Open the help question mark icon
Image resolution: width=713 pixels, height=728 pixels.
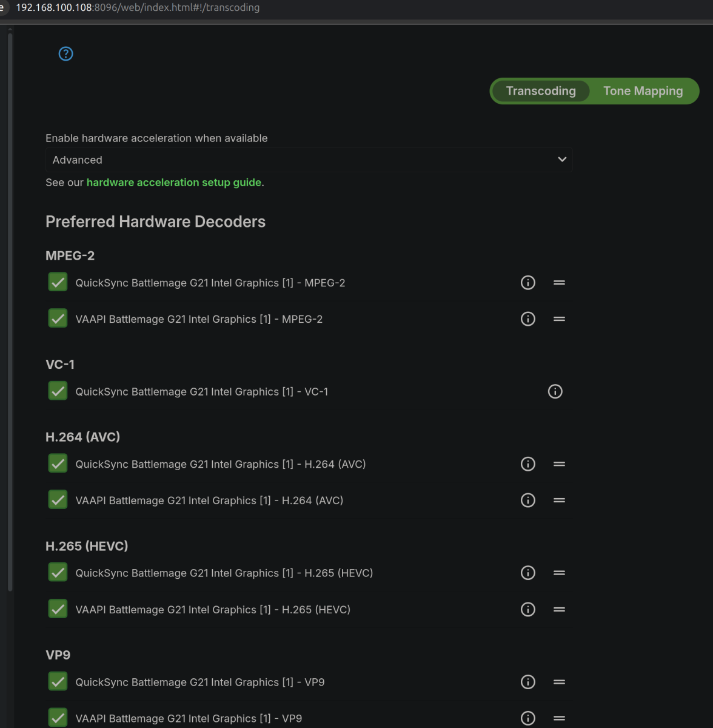pyautogui.click(x=65, y=53)
